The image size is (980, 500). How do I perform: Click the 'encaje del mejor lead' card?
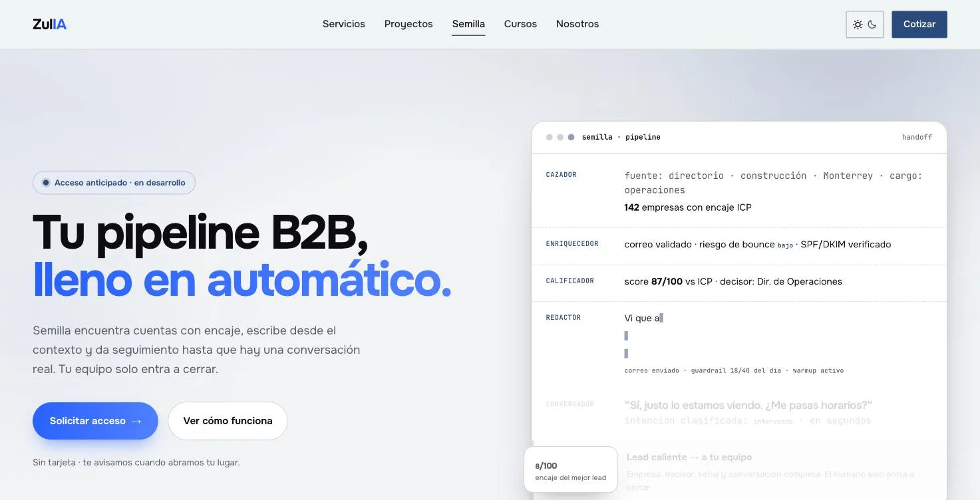571,470
